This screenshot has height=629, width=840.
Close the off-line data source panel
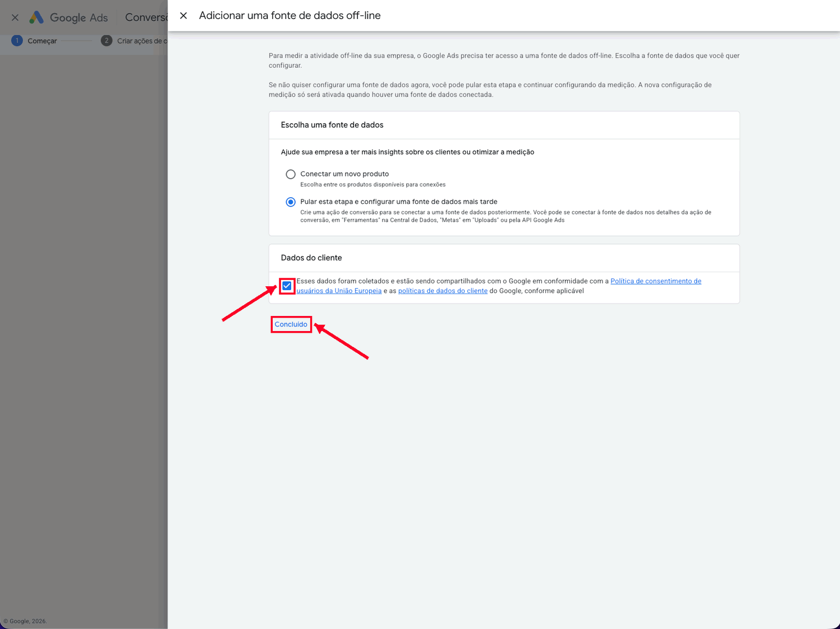(183, 16)
